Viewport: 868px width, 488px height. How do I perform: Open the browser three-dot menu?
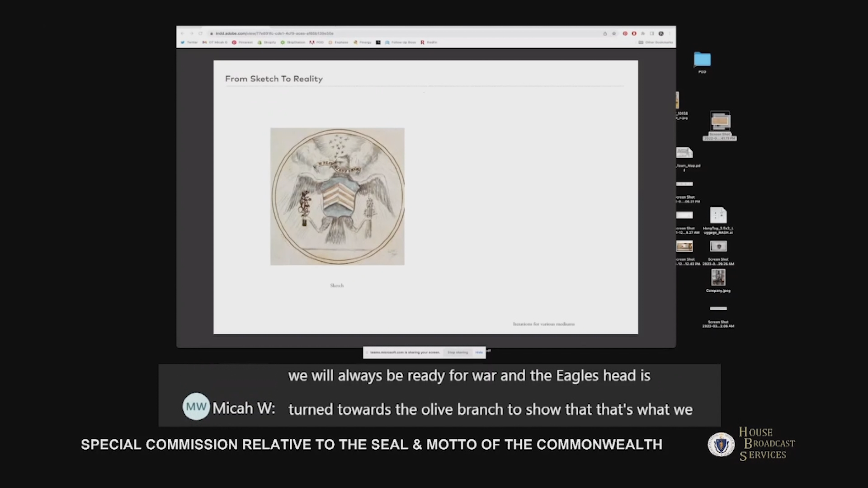(670, 33)
